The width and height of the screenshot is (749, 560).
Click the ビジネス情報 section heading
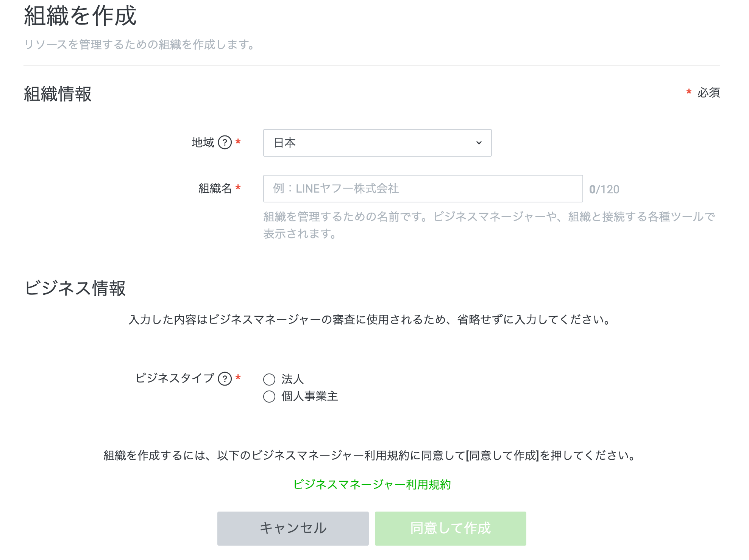(75, 288)
